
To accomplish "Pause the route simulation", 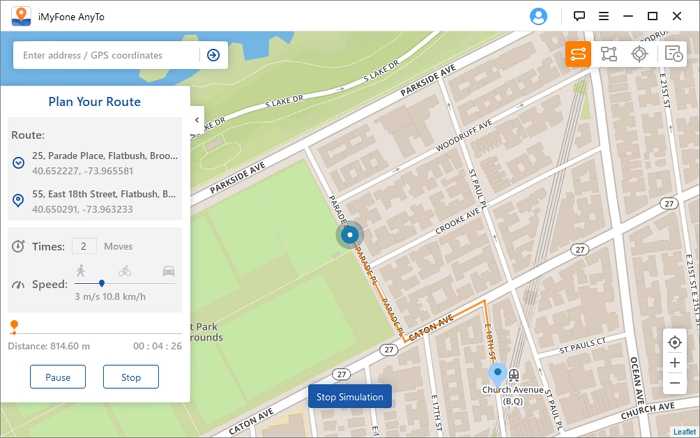I will pos(58,377).
